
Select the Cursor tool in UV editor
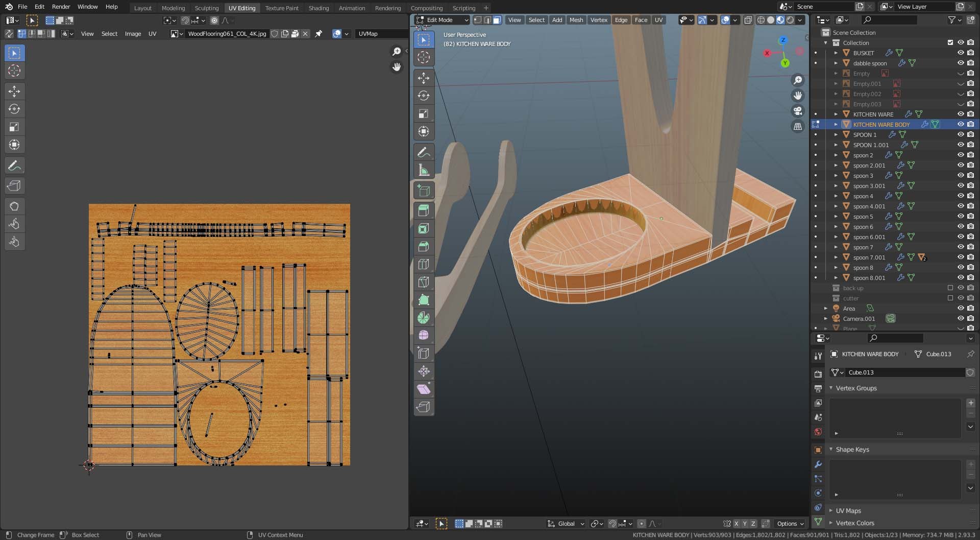point(14,71)
